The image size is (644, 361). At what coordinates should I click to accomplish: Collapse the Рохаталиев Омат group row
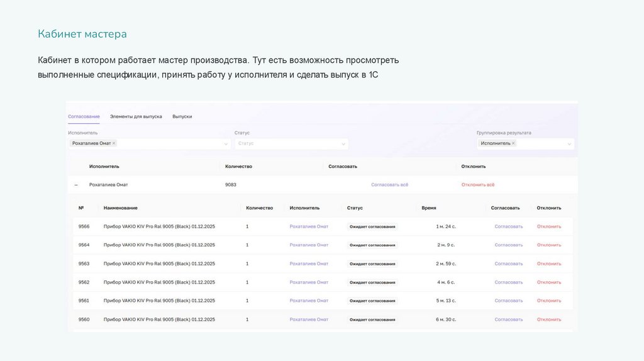pyautogui.click(x=76, y=185)
